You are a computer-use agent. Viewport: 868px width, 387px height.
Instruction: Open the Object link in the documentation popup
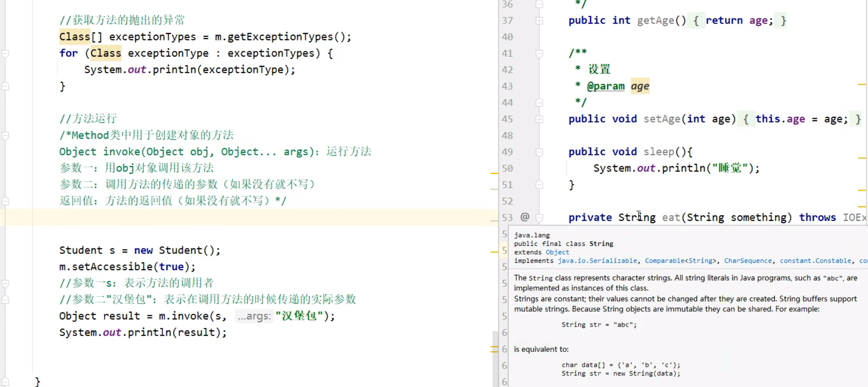[557, 252]
